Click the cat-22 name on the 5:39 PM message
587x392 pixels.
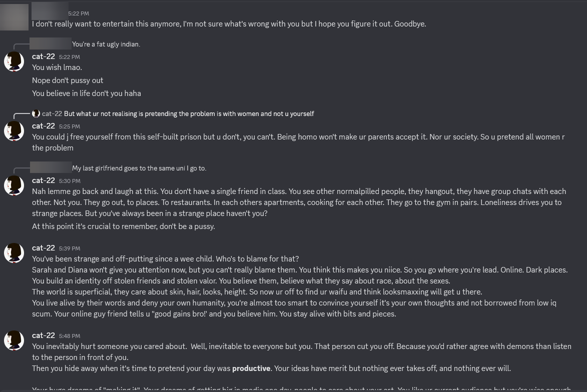(44, 248)
